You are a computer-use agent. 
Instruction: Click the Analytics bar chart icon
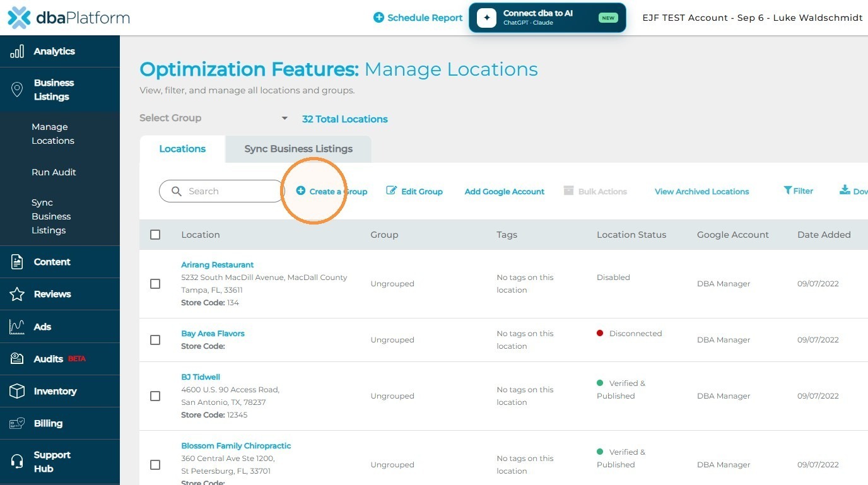click(x=17, y=51)
